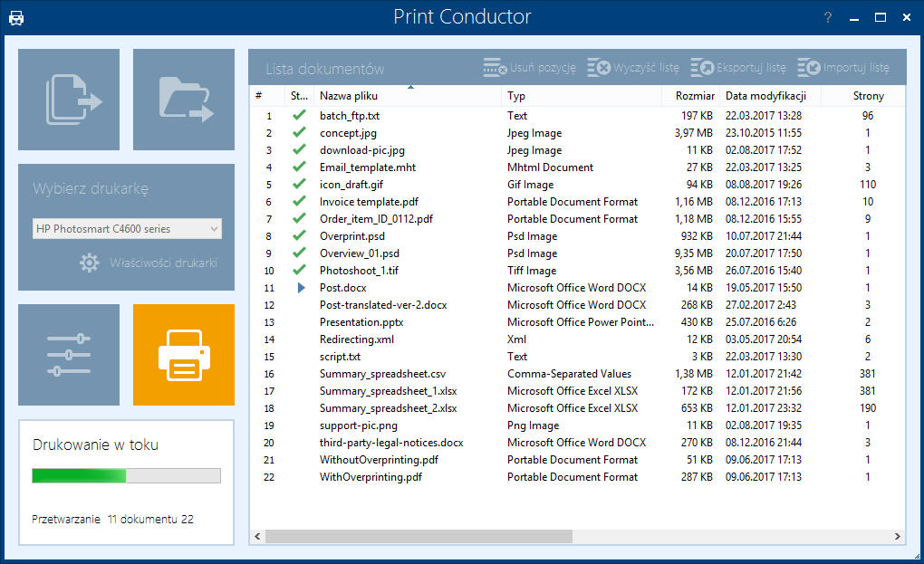
Task: Click Eksportuj listę button
Action: (738, 68)
